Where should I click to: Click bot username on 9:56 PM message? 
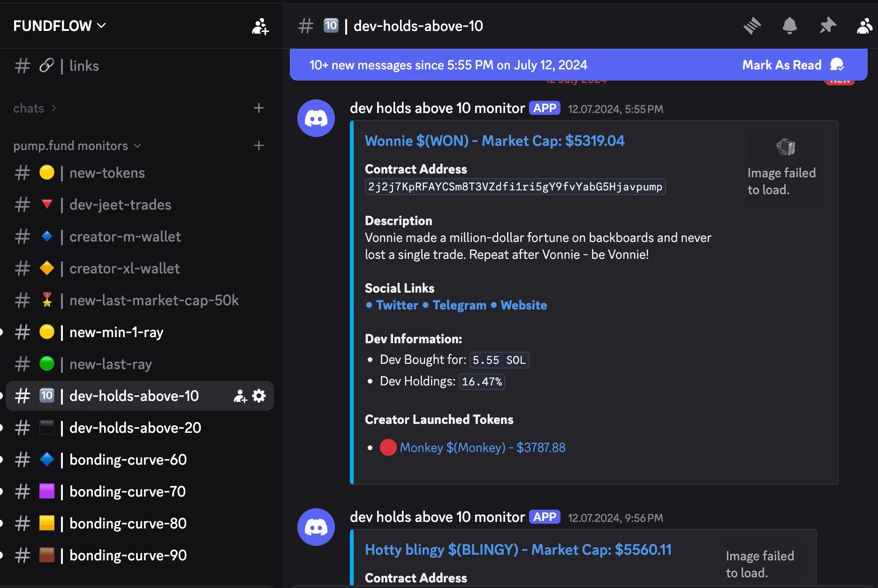(x=437, y=517)
